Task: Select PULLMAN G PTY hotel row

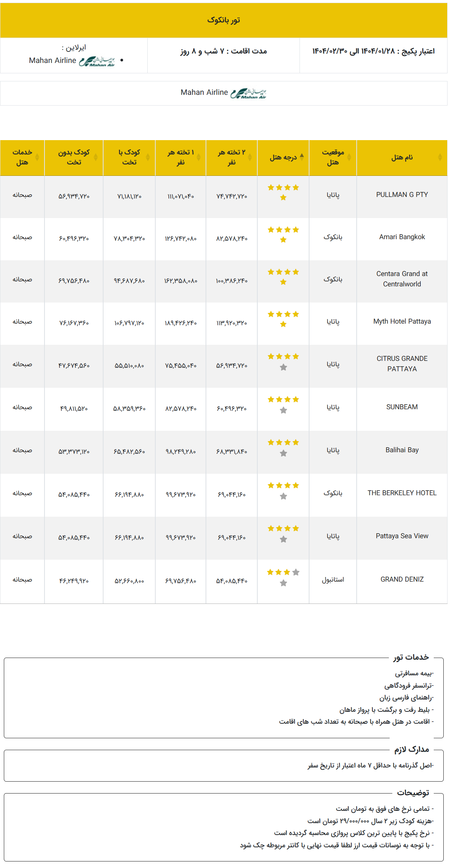Action: (x=224, y=197)
